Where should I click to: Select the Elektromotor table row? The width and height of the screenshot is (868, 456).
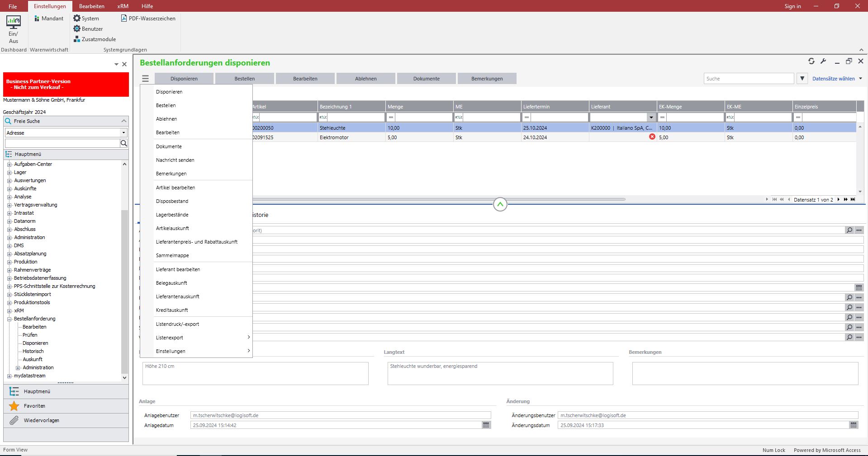[x=554, y=137]
